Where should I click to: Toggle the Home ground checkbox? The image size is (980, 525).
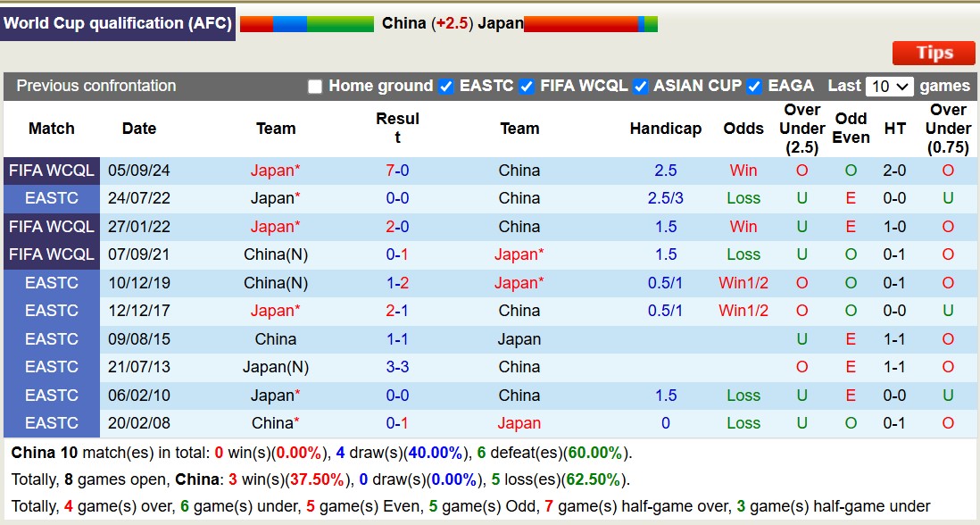tap(315, 87)
